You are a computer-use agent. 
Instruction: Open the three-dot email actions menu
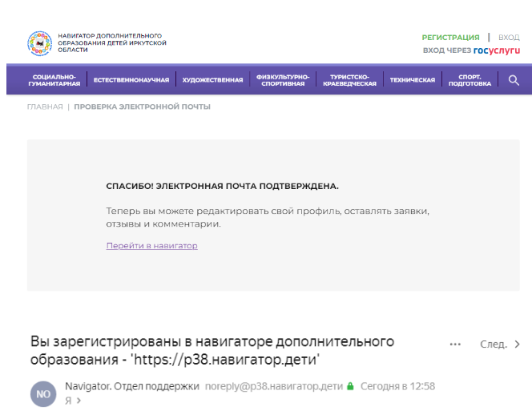(x=455, y=344)
